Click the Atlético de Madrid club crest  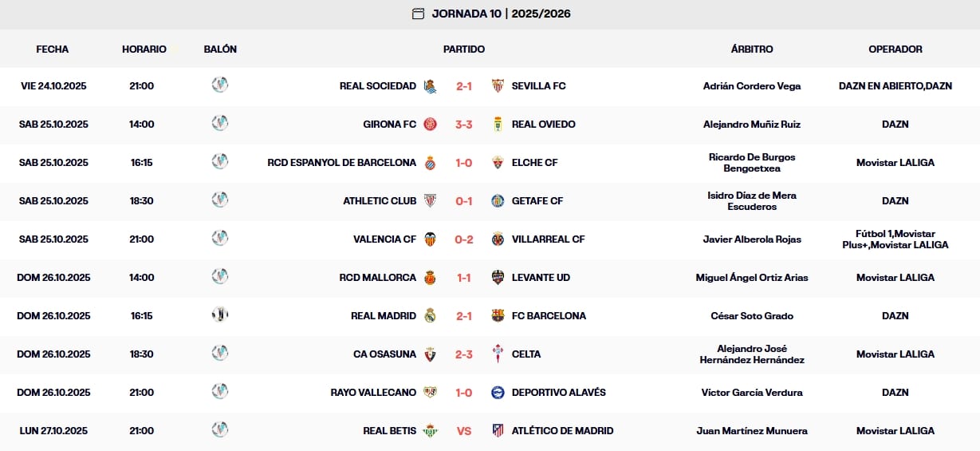pos(498,431)
